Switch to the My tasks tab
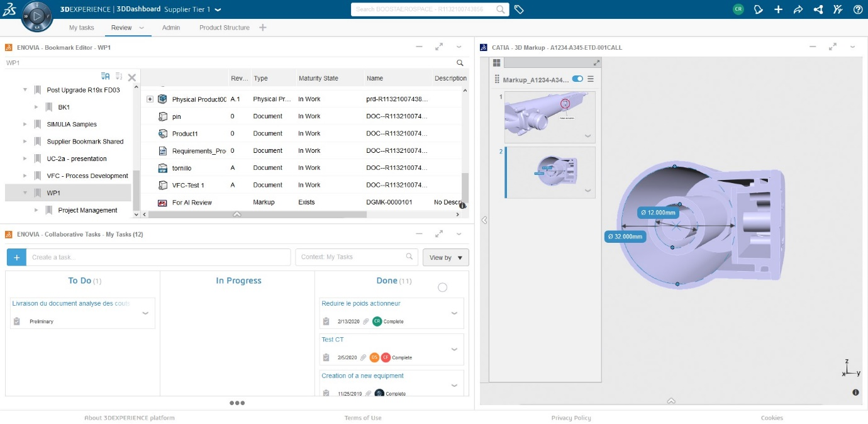This screenshot has width=868, height=424. (81, 28)
